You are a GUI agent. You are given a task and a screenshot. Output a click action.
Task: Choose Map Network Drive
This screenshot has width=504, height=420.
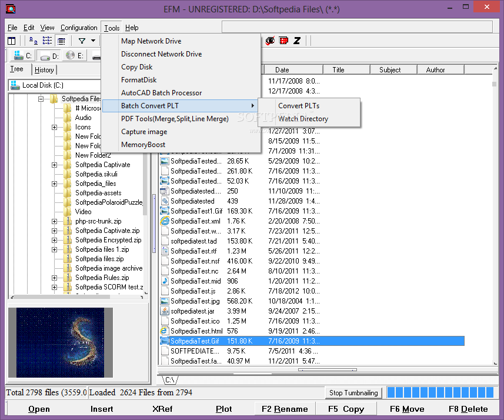click(x=181, y=41)
